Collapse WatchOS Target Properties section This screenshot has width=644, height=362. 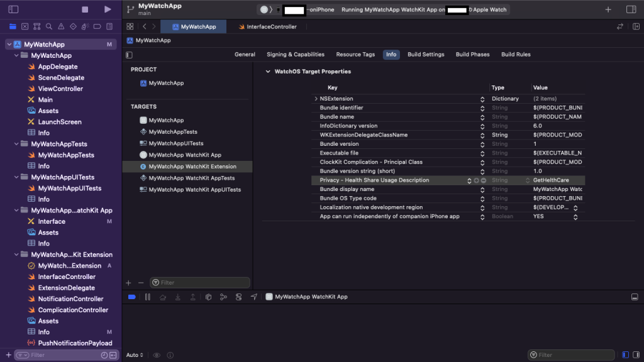pos(268,72)
